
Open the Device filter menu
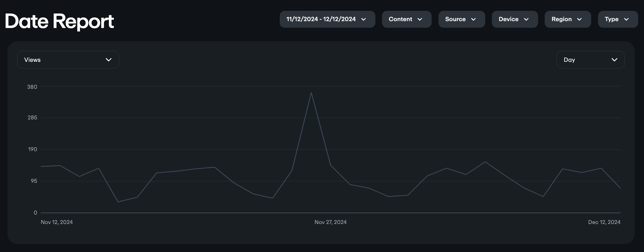(x=508, y=19)
